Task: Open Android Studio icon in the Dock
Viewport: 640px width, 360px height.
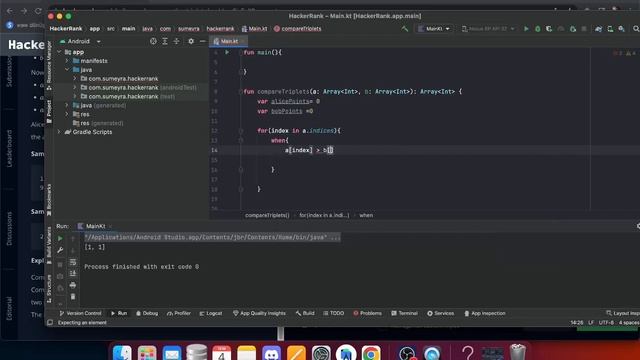Action: coord(346,353)
